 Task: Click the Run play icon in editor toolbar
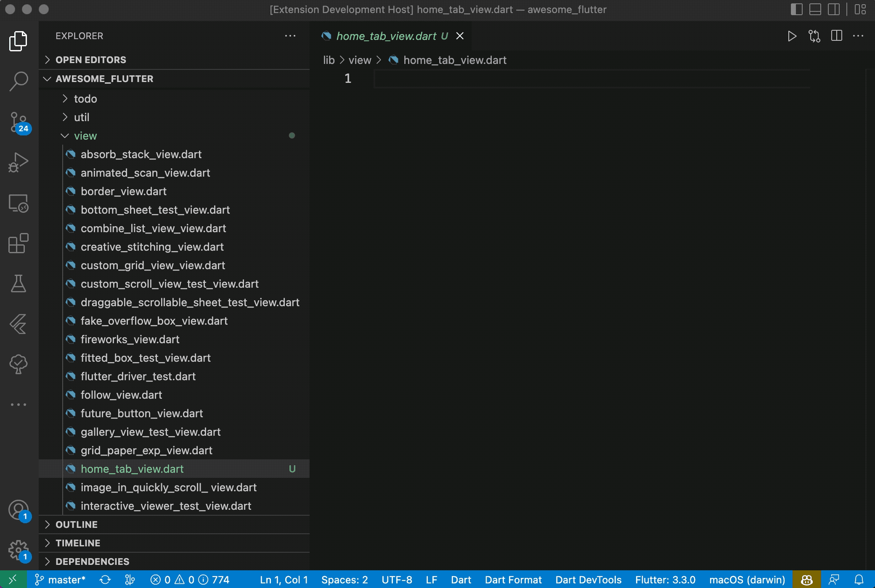tap(792, 36)
